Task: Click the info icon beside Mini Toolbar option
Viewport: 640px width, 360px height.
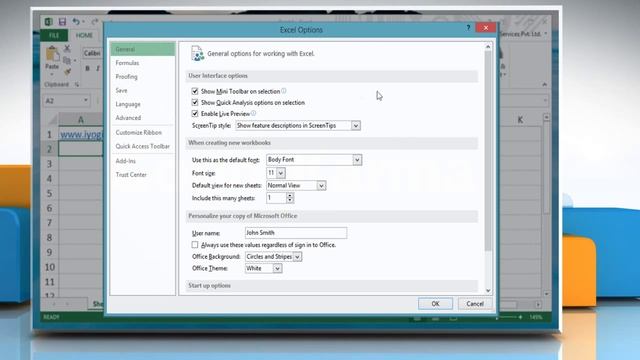Action: (x=284, y=91)
